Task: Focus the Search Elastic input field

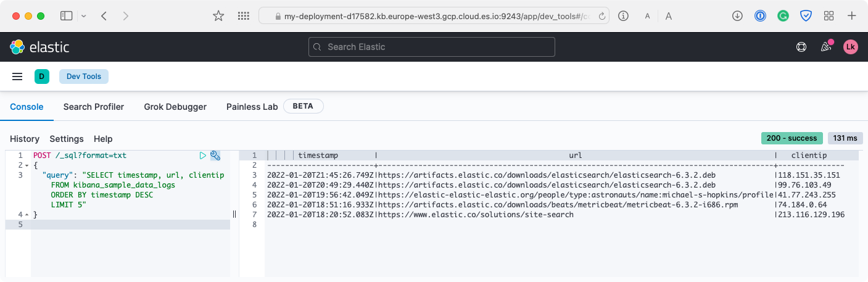Action: (x=432, y=47)
